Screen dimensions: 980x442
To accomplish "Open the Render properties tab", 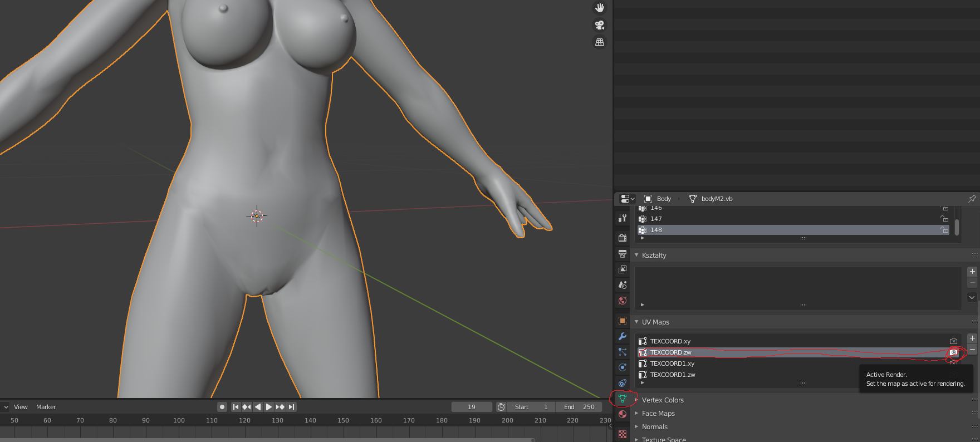I will 623,238.
